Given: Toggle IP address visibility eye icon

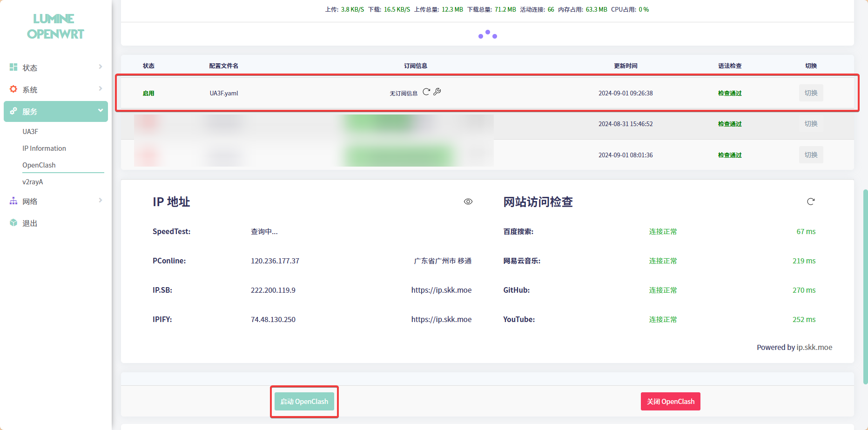Looking at the screenshot, I should pyautogui.click(x=468, y=202).
